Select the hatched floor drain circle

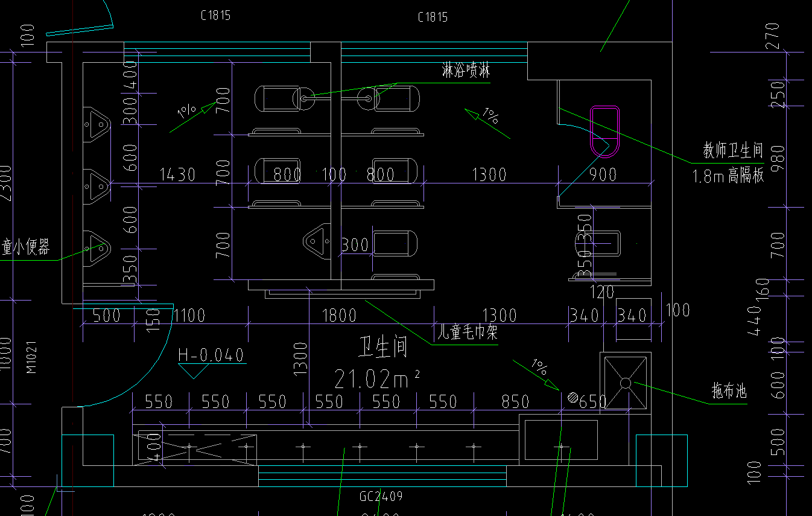tap(573, 398)
